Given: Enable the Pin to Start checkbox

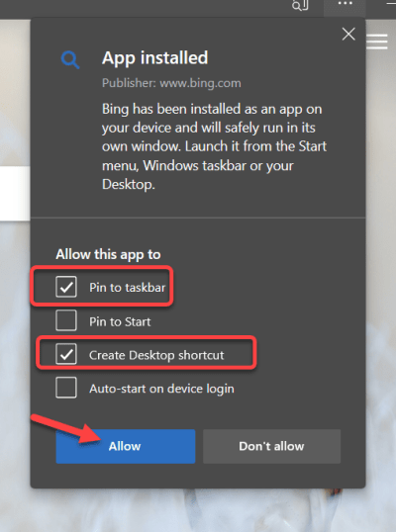Looking at the screenshot, I should (x=66, y=320).
